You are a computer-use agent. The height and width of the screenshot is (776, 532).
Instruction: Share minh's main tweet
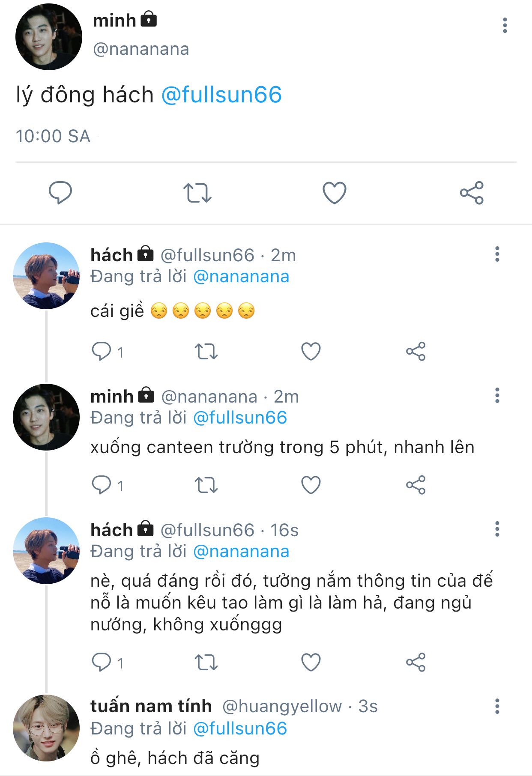472,193
